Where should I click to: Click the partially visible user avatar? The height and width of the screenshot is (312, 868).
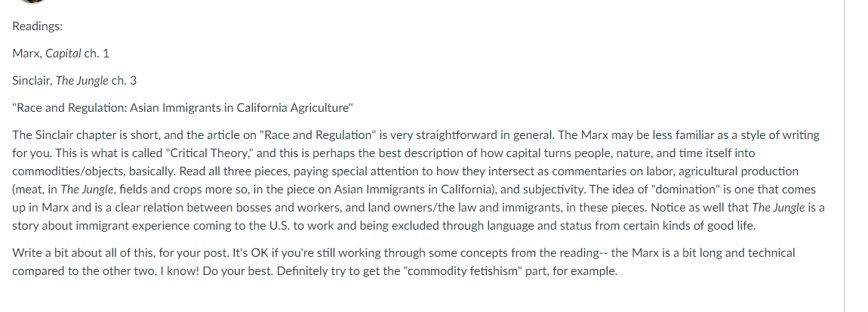point(32,1)
